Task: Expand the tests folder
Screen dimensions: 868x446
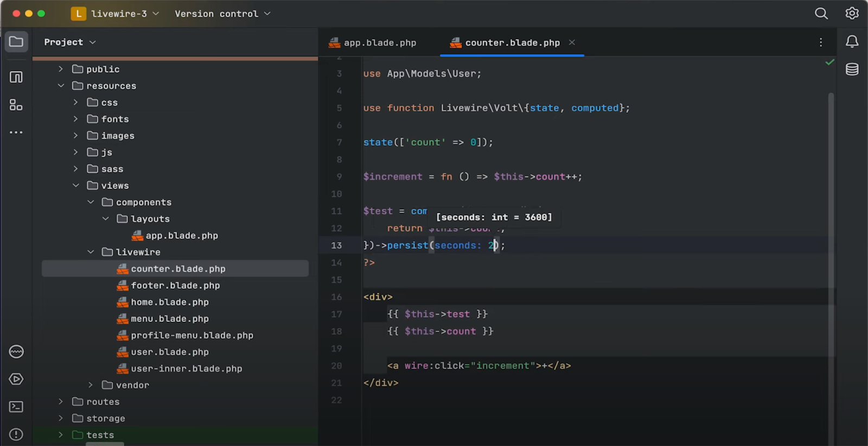Action: click(x=61, y=435)
